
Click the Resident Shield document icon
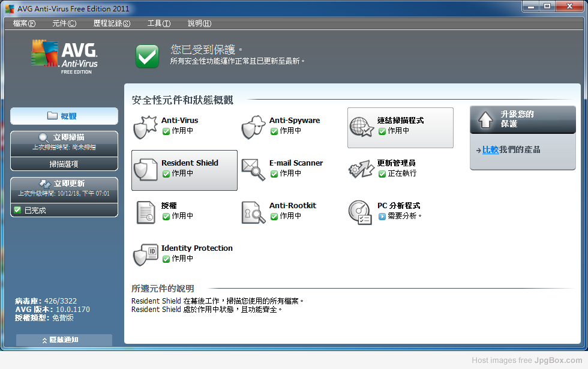(145, 169)
